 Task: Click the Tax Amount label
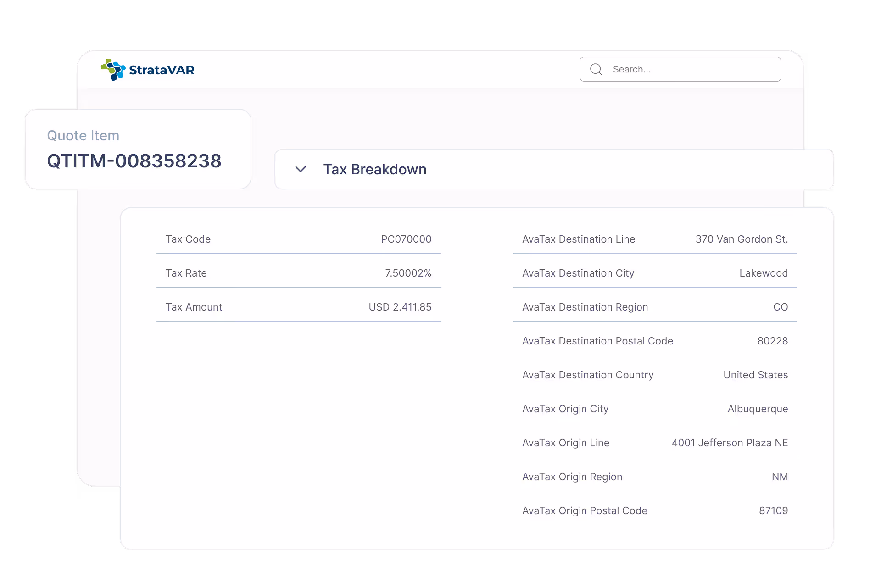tap(194, 307)
